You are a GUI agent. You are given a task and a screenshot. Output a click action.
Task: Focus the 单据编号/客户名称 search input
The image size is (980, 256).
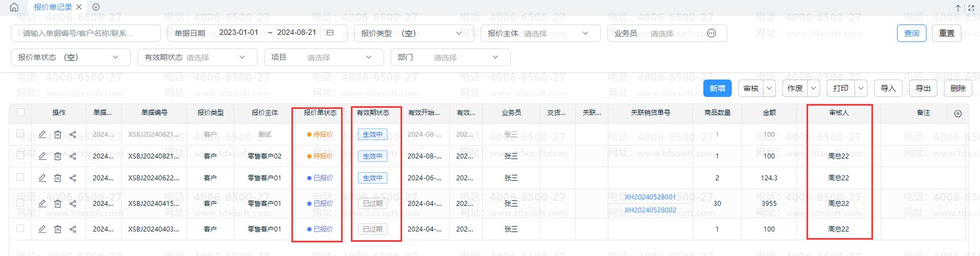(86, 33)
